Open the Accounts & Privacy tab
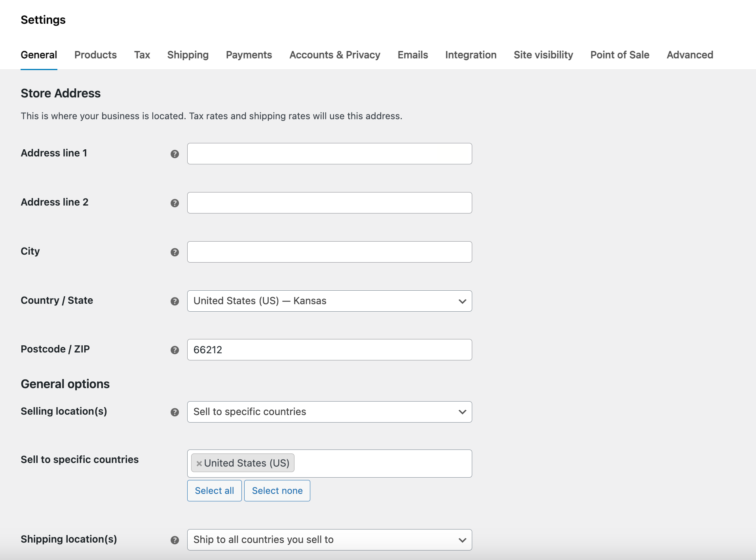This screenshot has width=756, height=560. (x=334, y=55)
